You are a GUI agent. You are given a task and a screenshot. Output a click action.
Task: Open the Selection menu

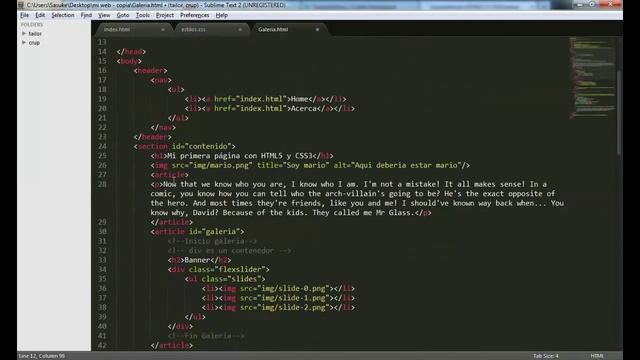pyautogui.click(x=63, y=15)
